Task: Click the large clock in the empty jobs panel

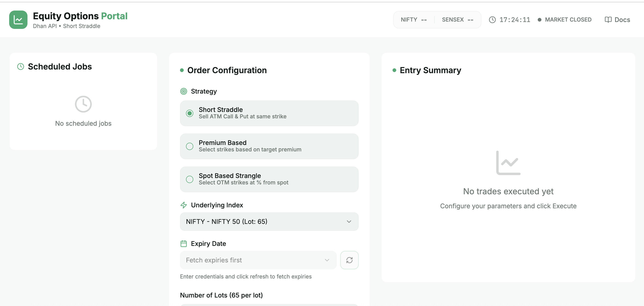Action: click(83, 104)
